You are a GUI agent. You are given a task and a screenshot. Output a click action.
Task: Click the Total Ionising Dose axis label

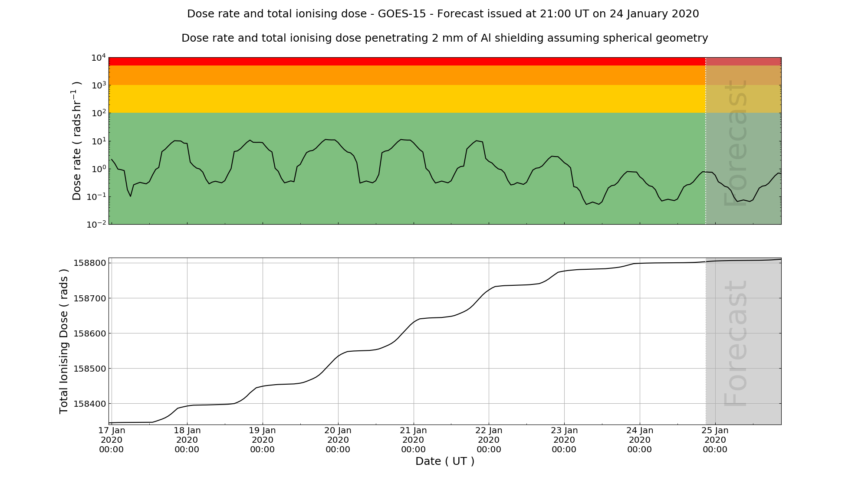(x=64, y=341)
